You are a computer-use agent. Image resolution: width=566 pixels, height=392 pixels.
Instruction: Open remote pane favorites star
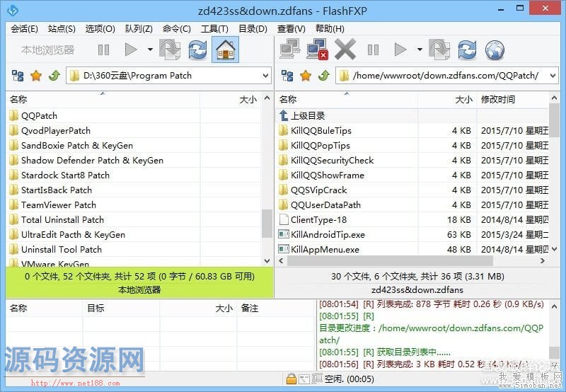[306, 76]
